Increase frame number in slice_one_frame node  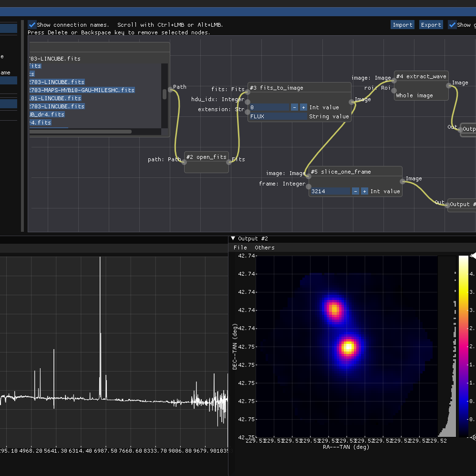click(x=364, y=191)
